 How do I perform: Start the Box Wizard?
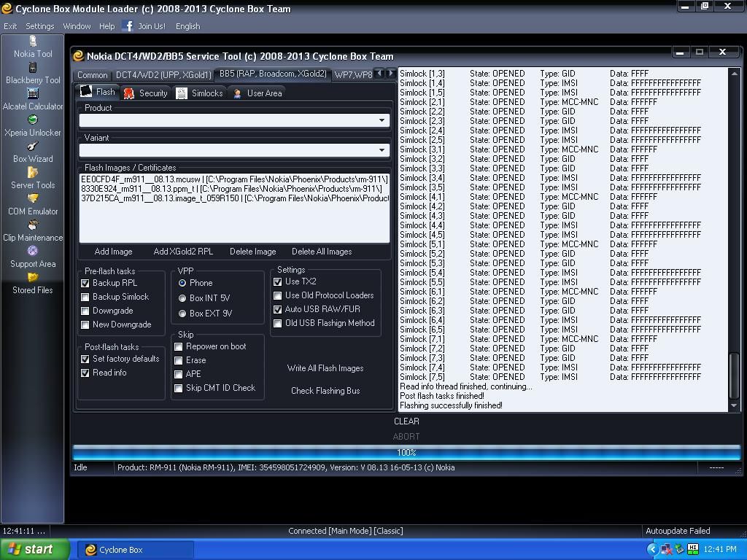(x=33, y=152)
